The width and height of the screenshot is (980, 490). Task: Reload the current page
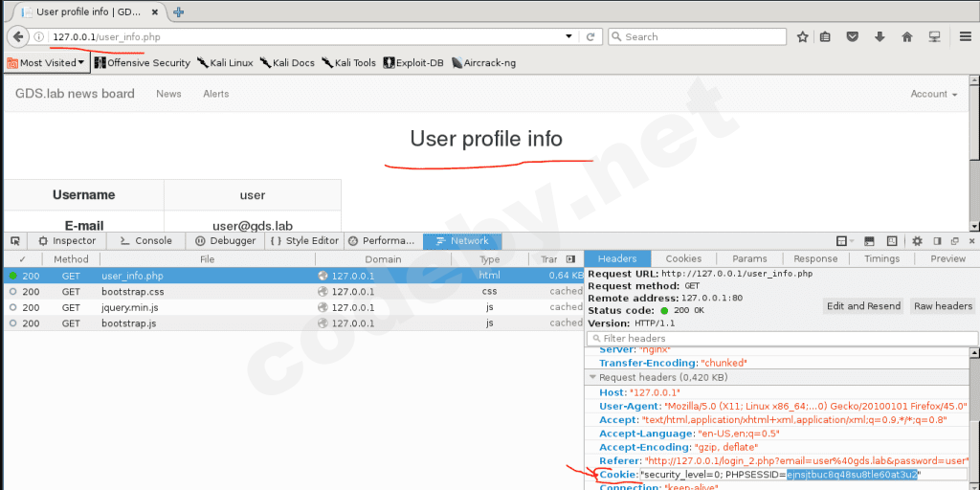pos(590,37)
